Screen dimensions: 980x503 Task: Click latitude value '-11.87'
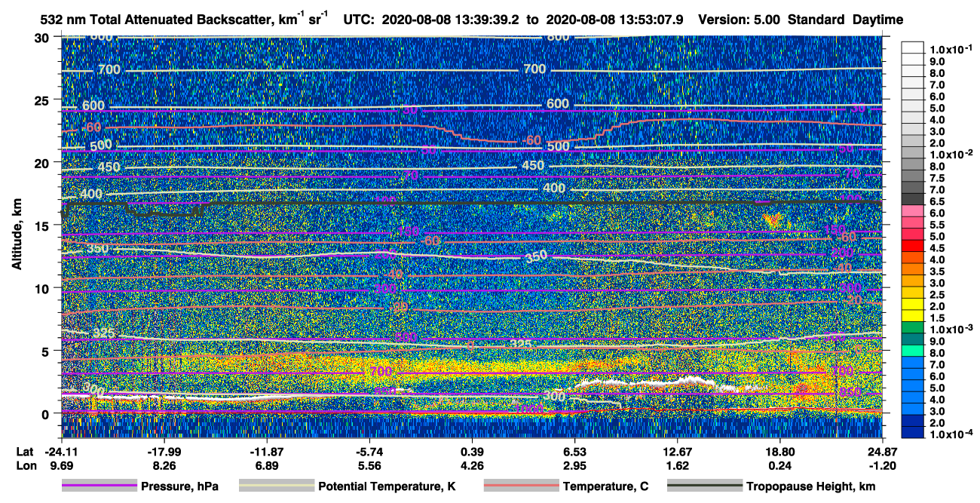(x=266, y=452)
